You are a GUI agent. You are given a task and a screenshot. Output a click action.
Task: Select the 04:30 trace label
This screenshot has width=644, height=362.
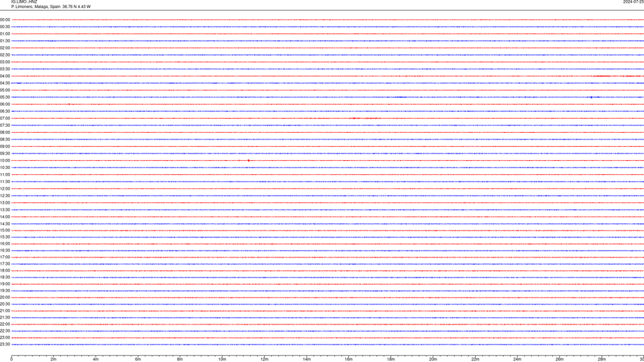point(5,83)
